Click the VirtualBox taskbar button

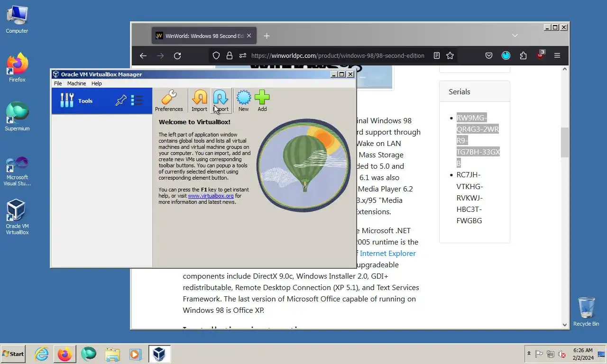[159, 354]
